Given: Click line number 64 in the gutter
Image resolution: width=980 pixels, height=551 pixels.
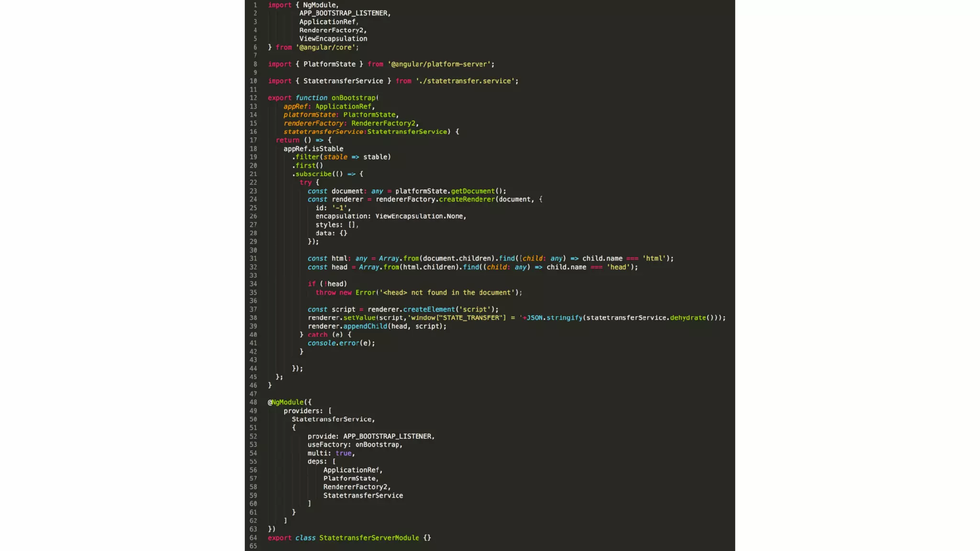Looking at the screenshot, I should [253, 538].
